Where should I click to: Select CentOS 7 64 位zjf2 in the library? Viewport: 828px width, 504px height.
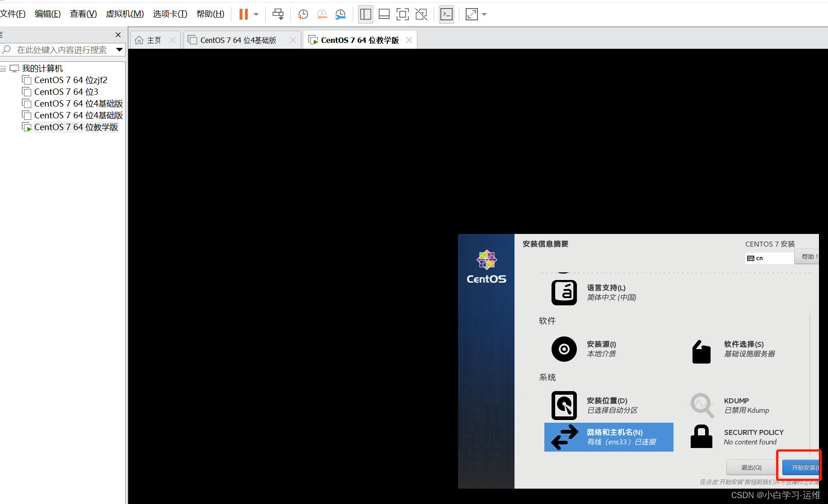point(70,80)
